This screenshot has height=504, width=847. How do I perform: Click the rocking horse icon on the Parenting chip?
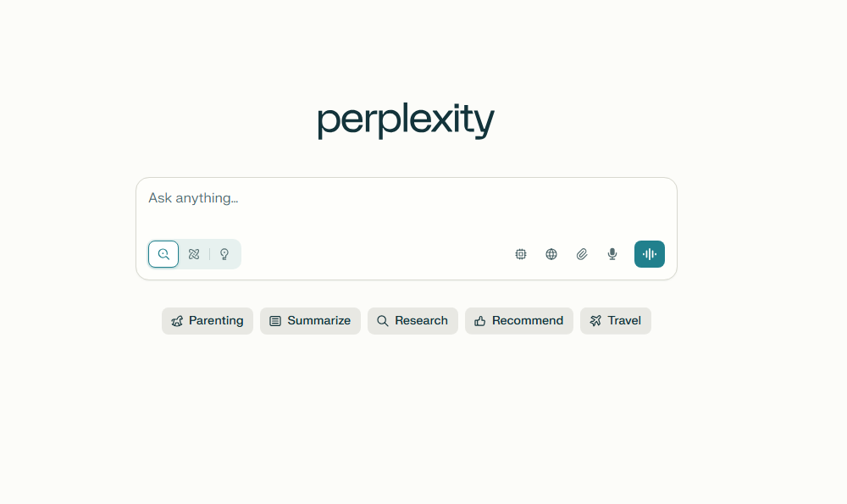[177, 321]
